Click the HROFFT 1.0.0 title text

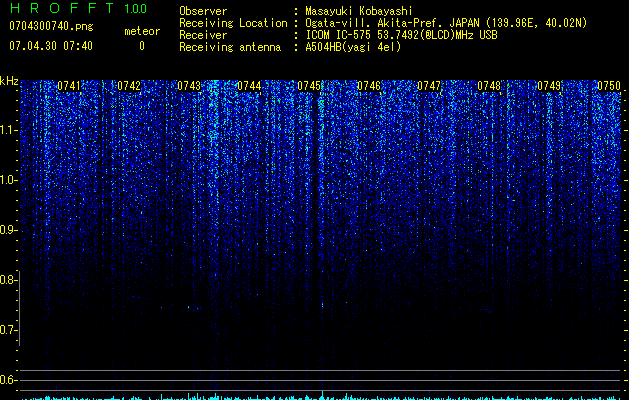pos(78,8)
